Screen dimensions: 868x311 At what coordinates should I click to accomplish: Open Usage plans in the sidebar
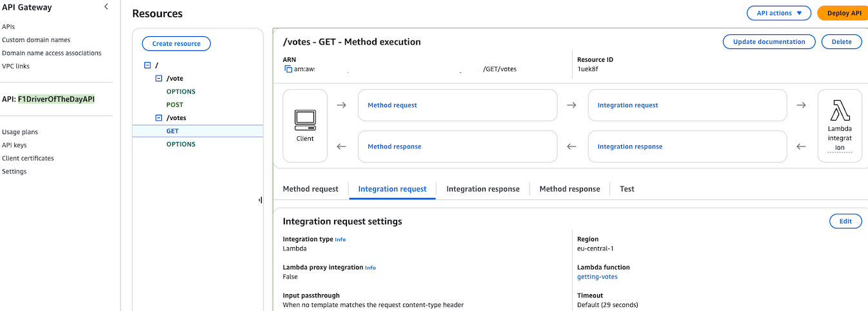20,132
